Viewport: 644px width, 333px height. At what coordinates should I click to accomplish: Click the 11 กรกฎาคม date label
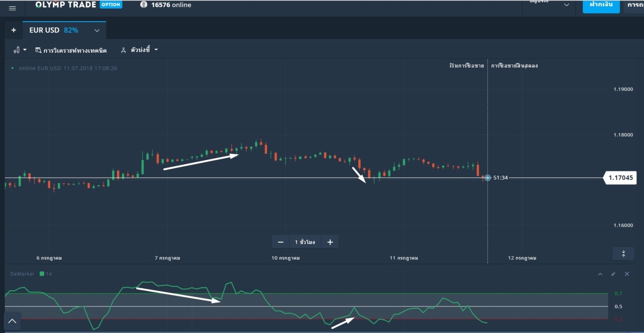[x=404, y=258]
